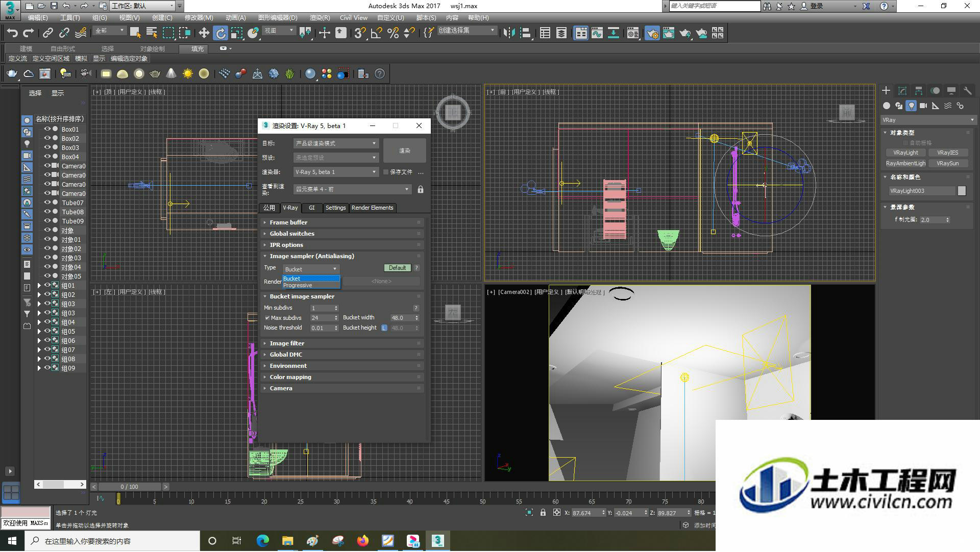Click the sun light icon in ribbon
This screenshot has height=552, width=980.
(x=188, y=74)
